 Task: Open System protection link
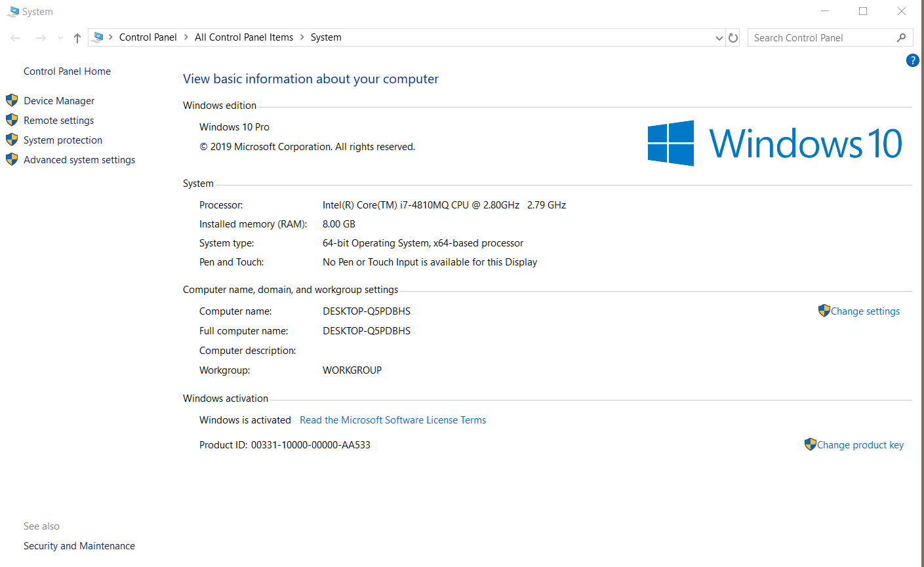click(x=63, y=140)
